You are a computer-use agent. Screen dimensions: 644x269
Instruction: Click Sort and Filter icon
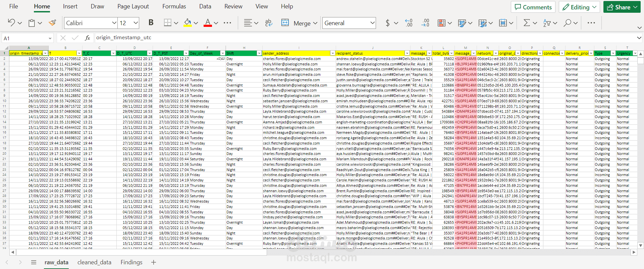pos(547,23)
